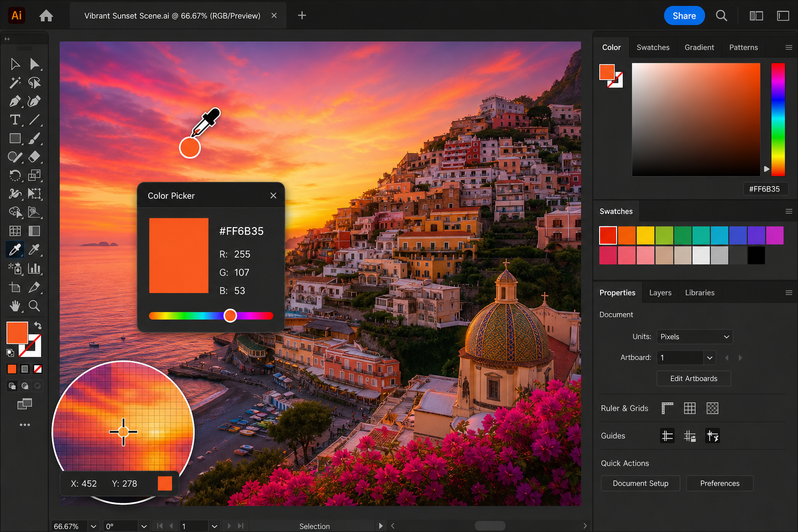
Task: Toggle smart guides button
Action: [713, 436]
